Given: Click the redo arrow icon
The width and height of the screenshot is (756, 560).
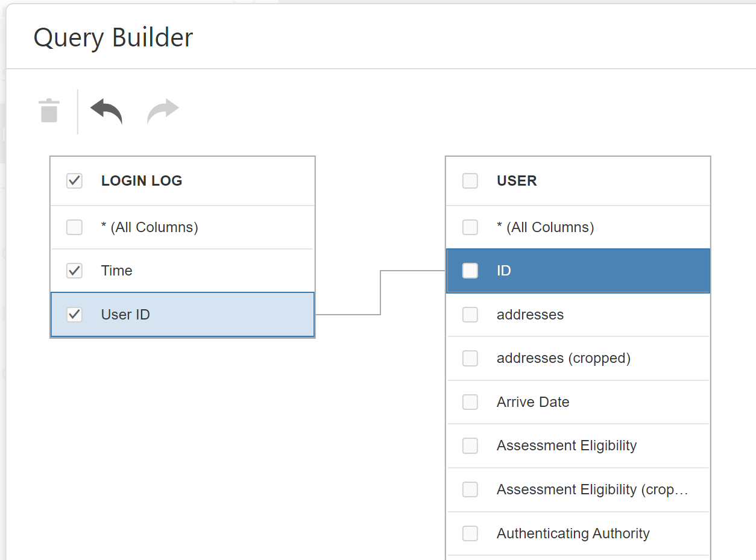Looking at the screenshot, I should pyautogui.click(x=163, y=112).
